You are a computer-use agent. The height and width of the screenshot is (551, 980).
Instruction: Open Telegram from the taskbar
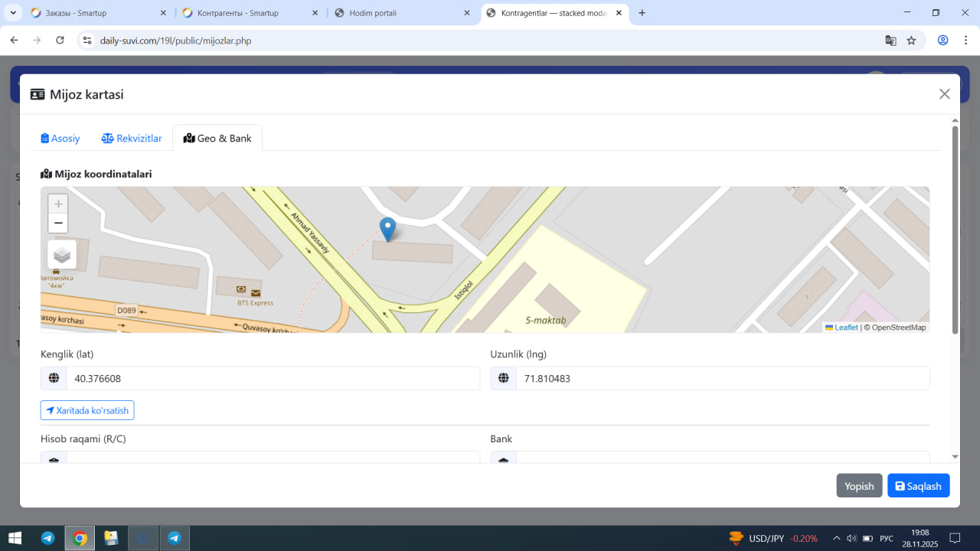47,538
